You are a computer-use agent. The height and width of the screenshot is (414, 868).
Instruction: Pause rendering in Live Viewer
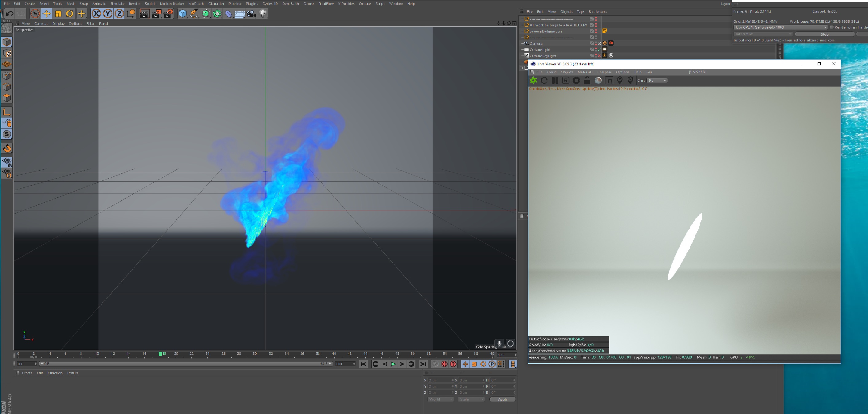555,80
